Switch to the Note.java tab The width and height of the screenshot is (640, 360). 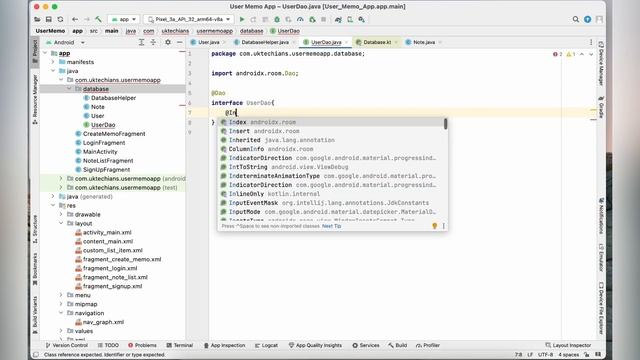coord(424,42)
